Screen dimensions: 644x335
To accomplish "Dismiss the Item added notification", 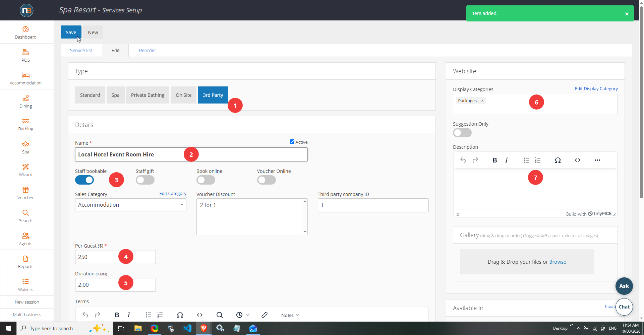I will pyautogui.click(x=627, y=14).
